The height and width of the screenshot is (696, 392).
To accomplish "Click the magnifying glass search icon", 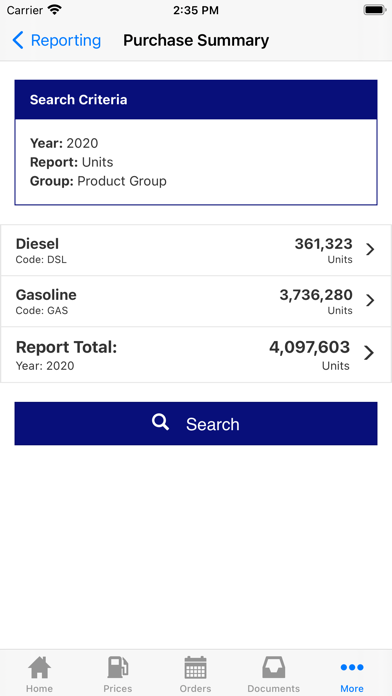I will [x=160, y=422].
